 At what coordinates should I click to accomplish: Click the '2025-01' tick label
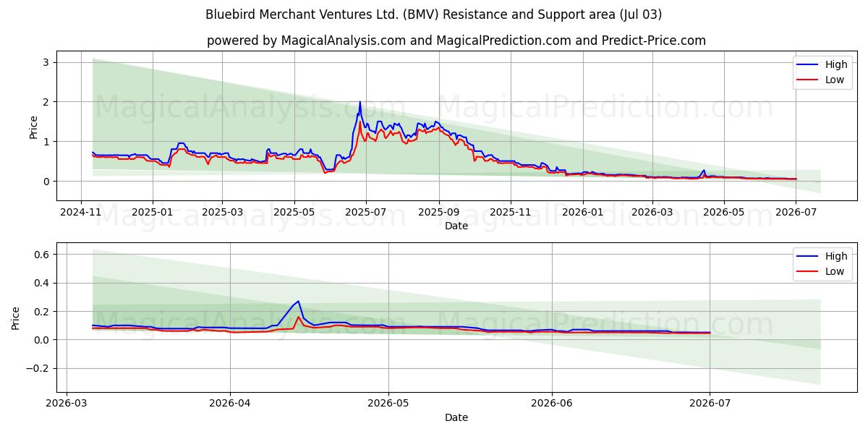click(x=153, y=212)
